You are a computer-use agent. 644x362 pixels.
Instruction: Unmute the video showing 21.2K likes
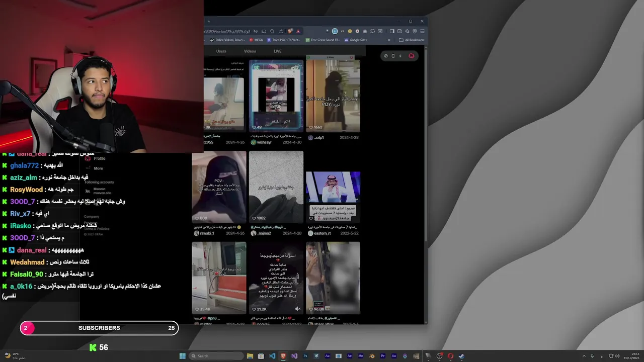[297, 309]
